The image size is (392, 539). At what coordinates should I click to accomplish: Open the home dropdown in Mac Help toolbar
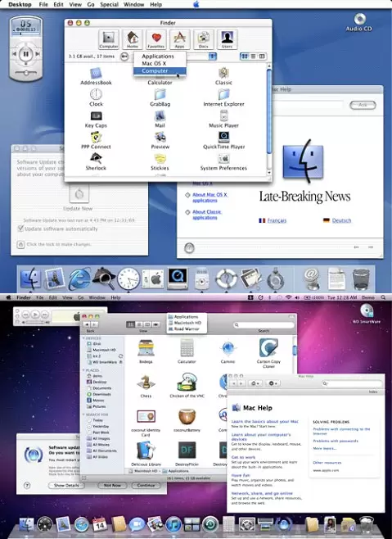255,383
